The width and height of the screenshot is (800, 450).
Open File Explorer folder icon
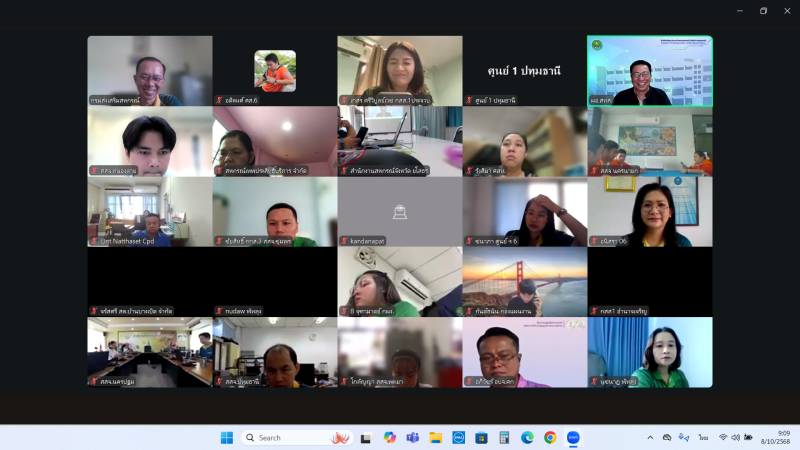coord(435,437)
